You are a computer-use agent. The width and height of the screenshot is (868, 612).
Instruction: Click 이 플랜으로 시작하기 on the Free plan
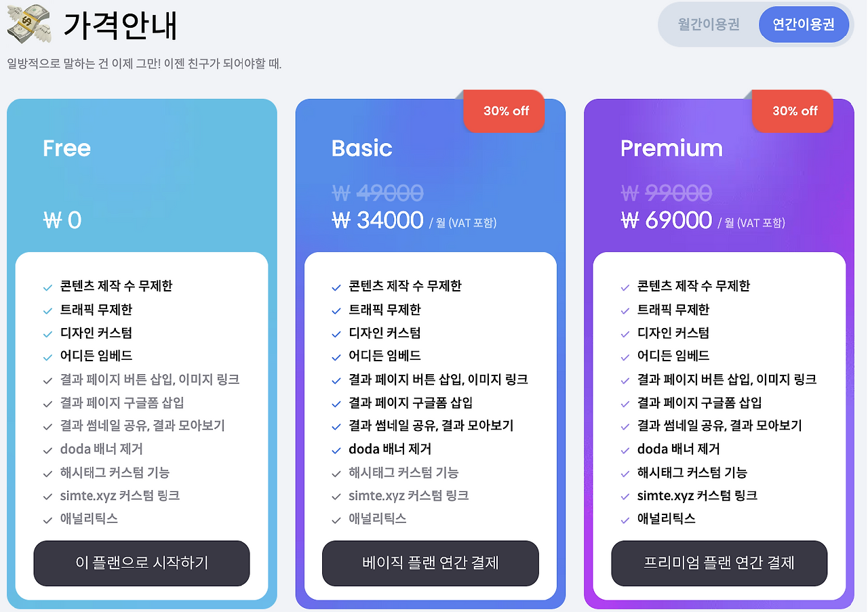tap(141, 563)
